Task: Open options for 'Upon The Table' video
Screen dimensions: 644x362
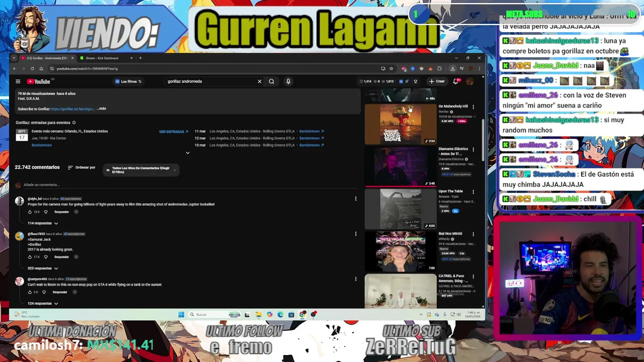Action: pyautogui.click(x=473, y=192)
